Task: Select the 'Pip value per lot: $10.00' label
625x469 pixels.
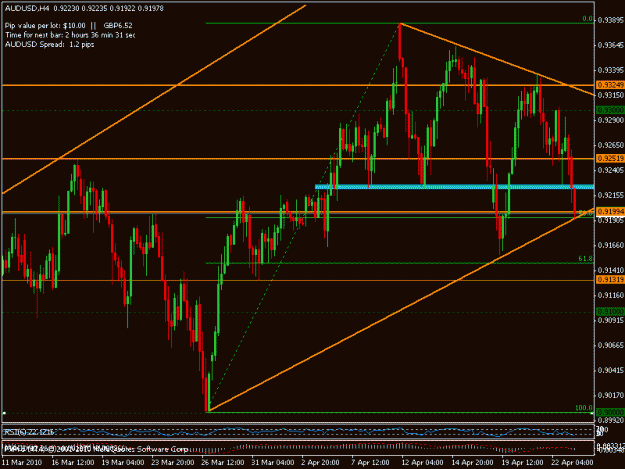Action: (45, 26)
